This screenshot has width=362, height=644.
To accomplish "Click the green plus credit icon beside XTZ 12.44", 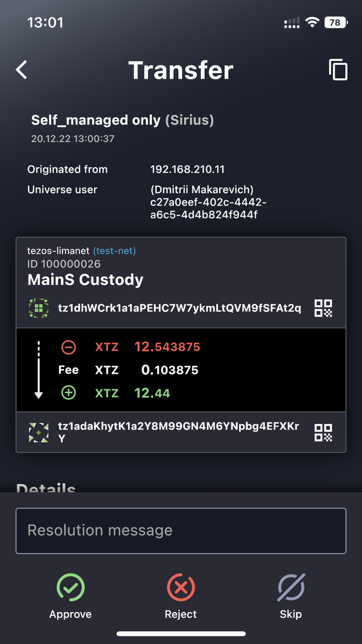I will pyautogui.click(x=68, y=392).
